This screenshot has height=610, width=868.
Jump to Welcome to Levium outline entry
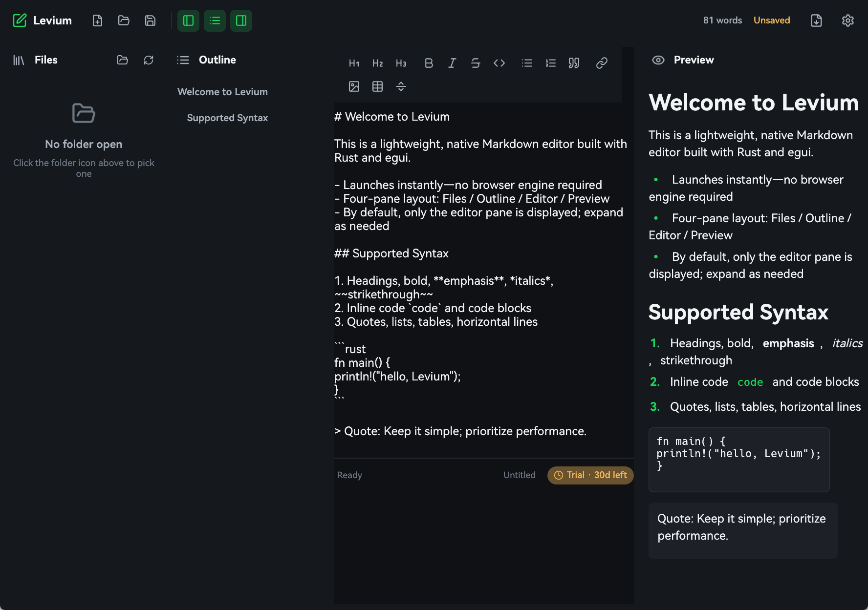point(222,92)
